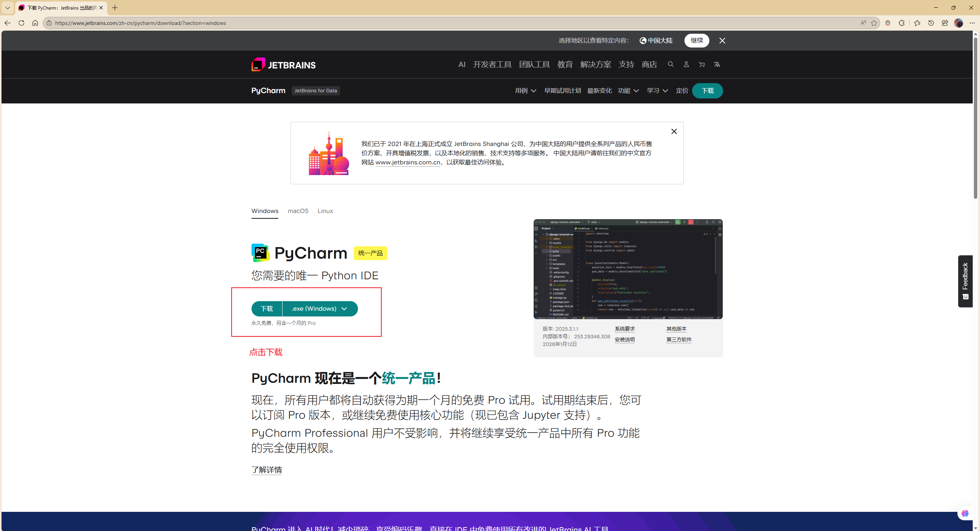Click the PyCharm IDE screenshot thumbnail
Screen dimensions: 980x531
click(628, 269)
